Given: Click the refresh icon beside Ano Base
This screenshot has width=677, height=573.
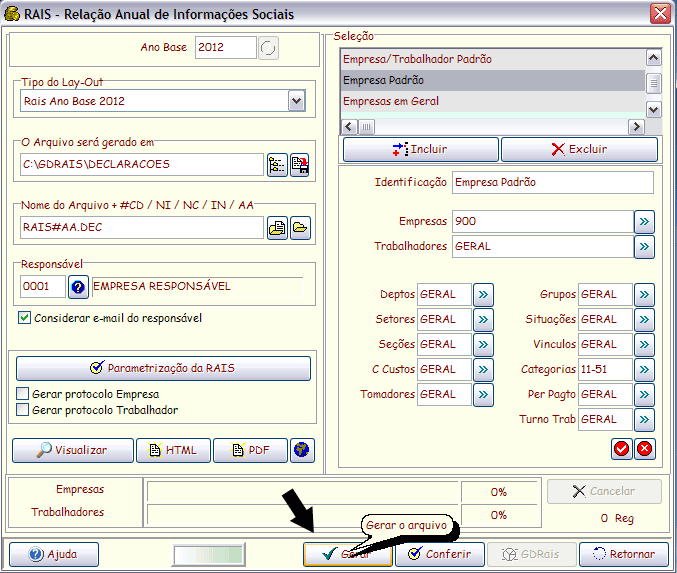Looking at the screenshot, I should [268, 48].
